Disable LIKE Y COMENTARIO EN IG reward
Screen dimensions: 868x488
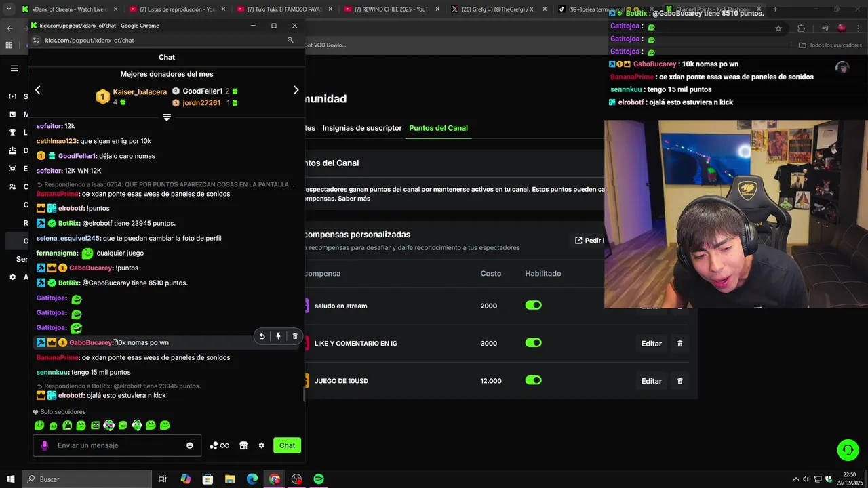point(534,343)
